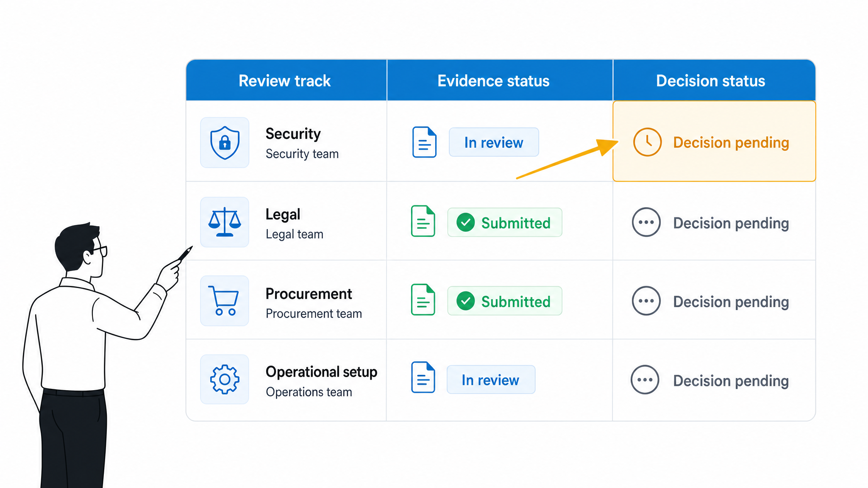Open the green document icon in Legal row

tap(423, 221)
